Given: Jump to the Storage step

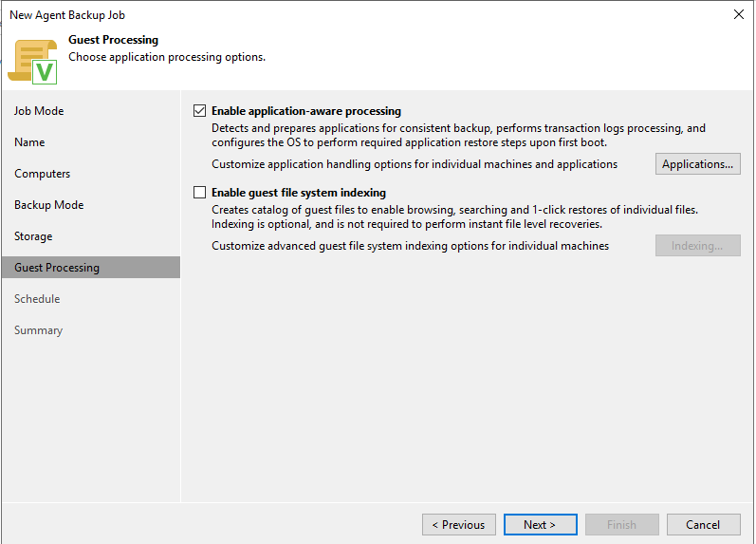Looking at the screenshot, I should pyautogui.click(x=33, y=236).
